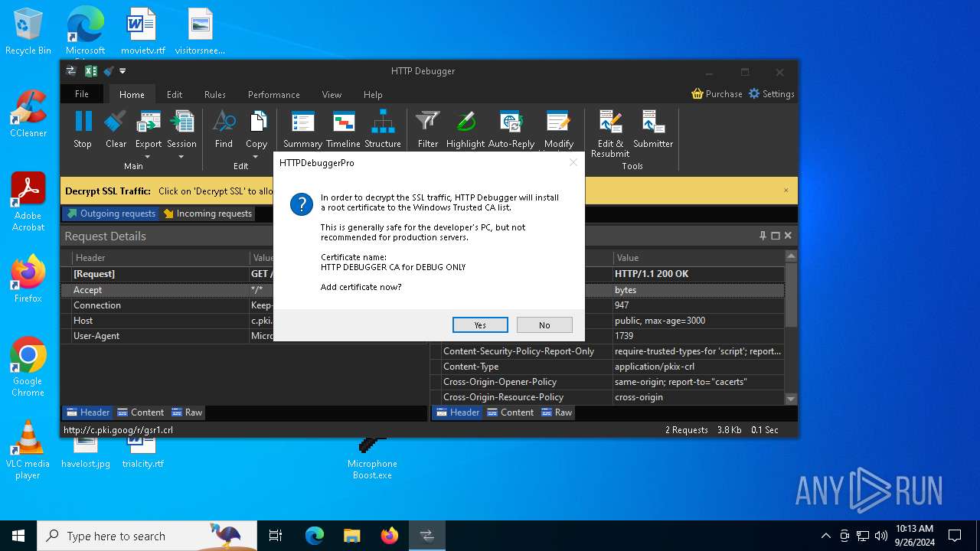The image size is (980, 551).
Task: Open the Highlight tool
Action: coord(465,129)
